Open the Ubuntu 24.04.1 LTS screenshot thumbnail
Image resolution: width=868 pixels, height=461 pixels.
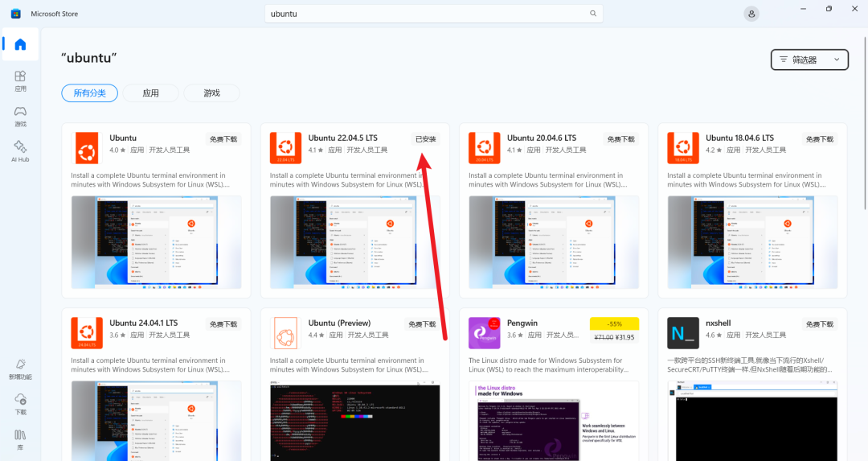point(156,421)
